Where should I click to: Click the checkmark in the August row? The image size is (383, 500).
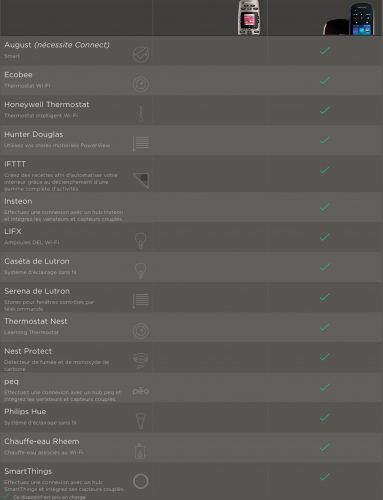325,51
